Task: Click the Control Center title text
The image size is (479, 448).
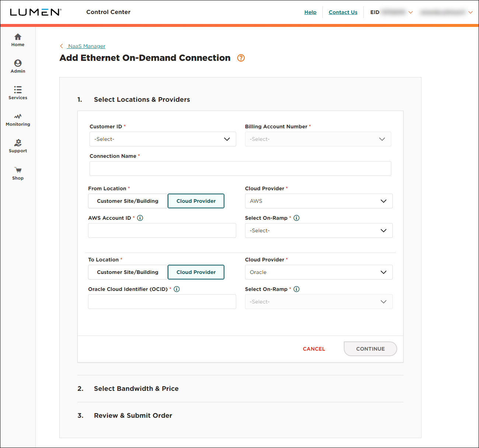Action: (108, 12)
